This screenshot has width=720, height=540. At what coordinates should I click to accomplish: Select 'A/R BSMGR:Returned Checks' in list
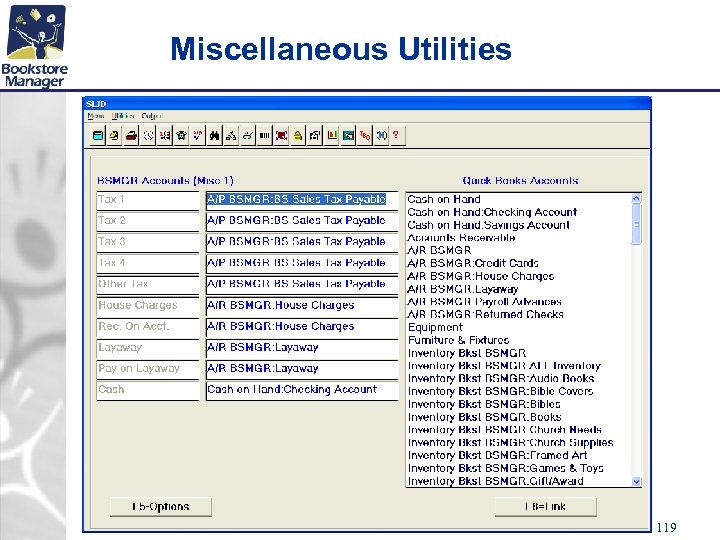pyautogui.click(x=485, y=315)
